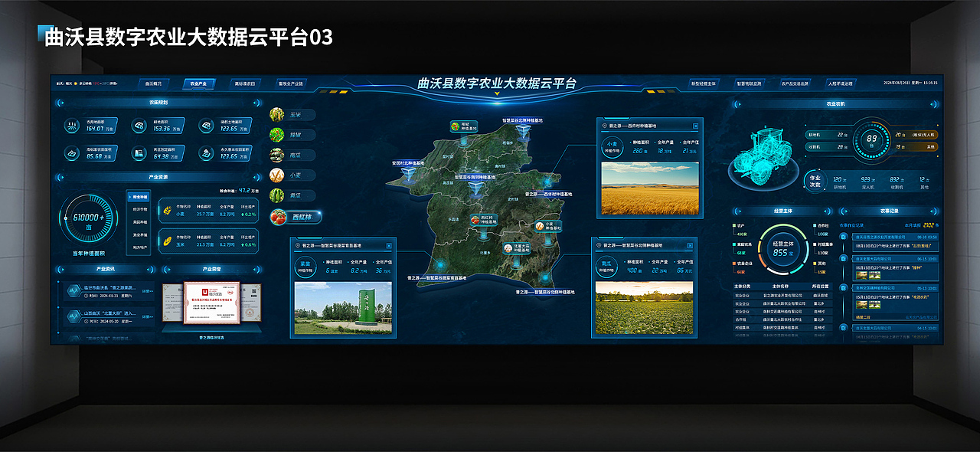Click the 合作社 106家 legend entry
Viewport: 980px width, 452px height.
(822, 230)
